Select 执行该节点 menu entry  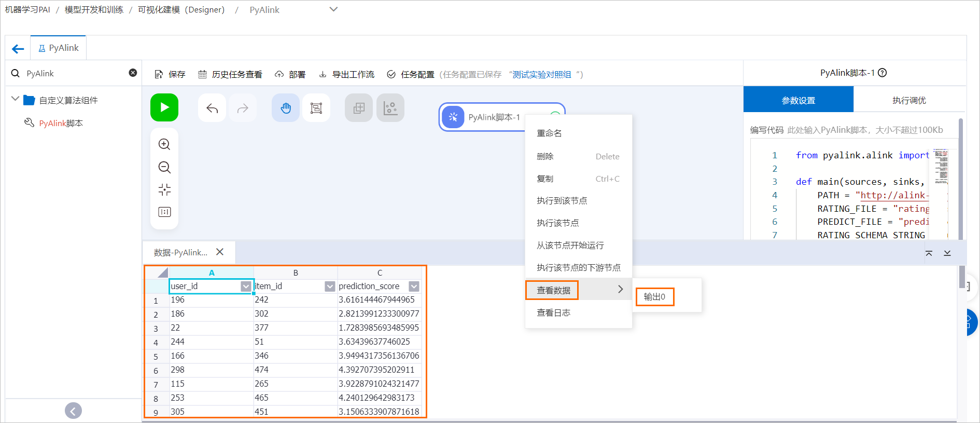(x=579, y=223)
